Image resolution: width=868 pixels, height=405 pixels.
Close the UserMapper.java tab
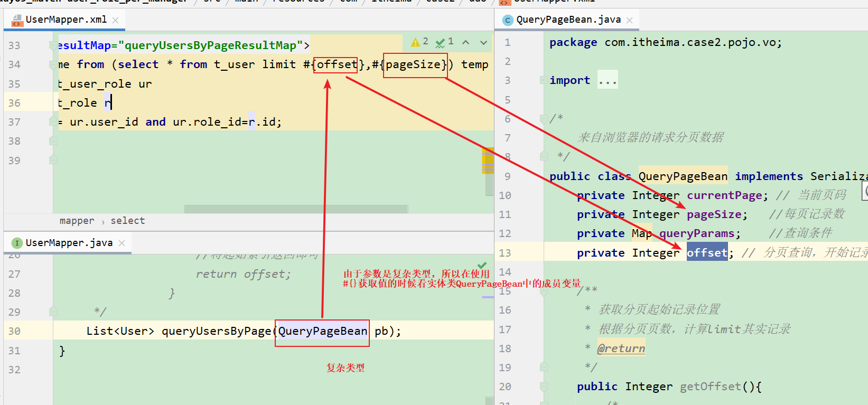(122, 243)
